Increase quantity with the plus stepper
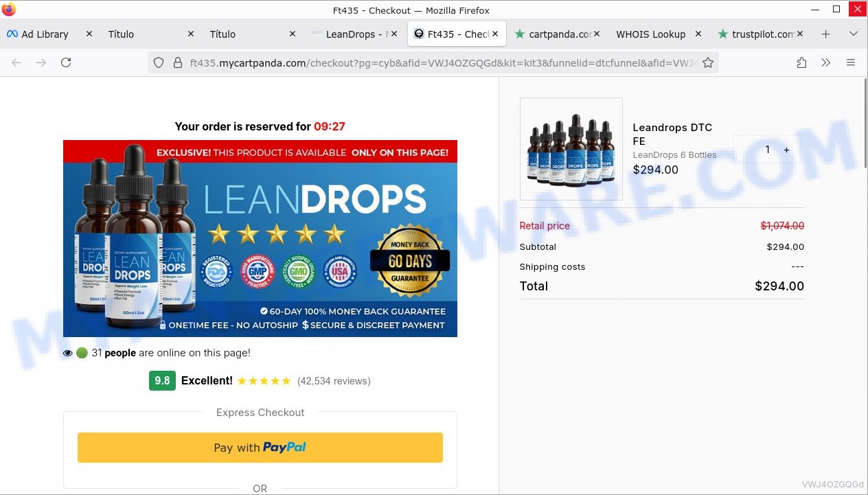 point(786,150)
